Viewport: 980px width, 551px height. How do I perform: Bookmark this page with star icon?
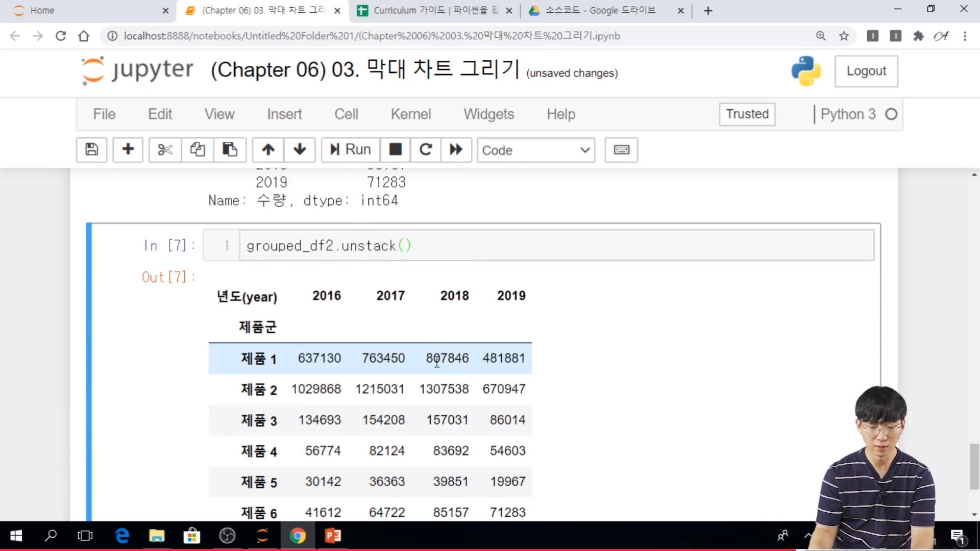point(844,36)
